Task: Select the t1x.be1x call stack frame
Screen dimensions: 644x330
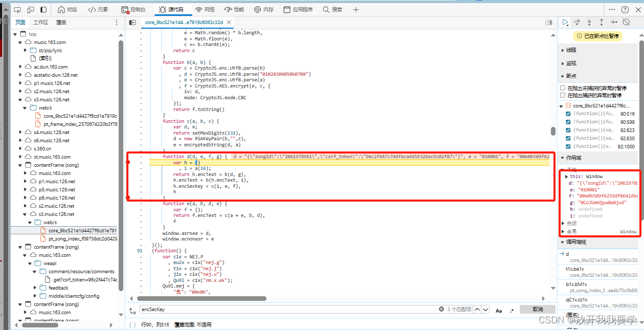Action: point(575,269)
